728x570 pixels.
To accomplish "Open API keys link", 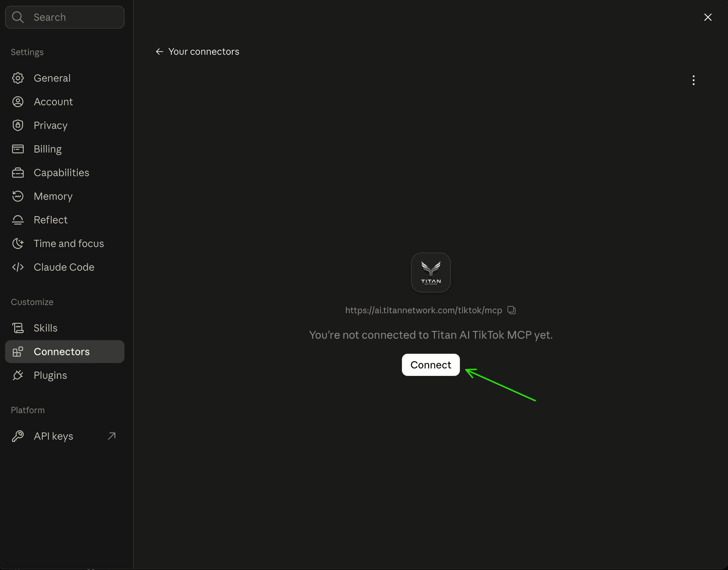I will coord(65,436).
